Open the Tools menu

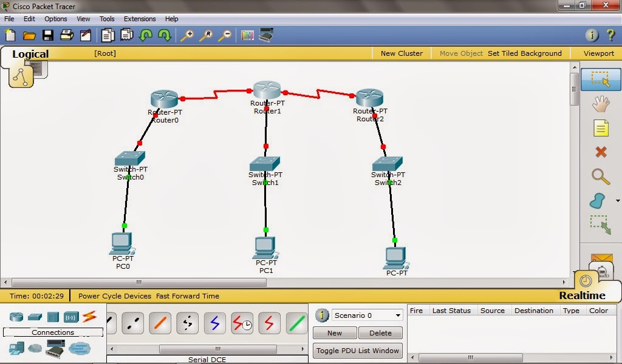tap(107, 19)
